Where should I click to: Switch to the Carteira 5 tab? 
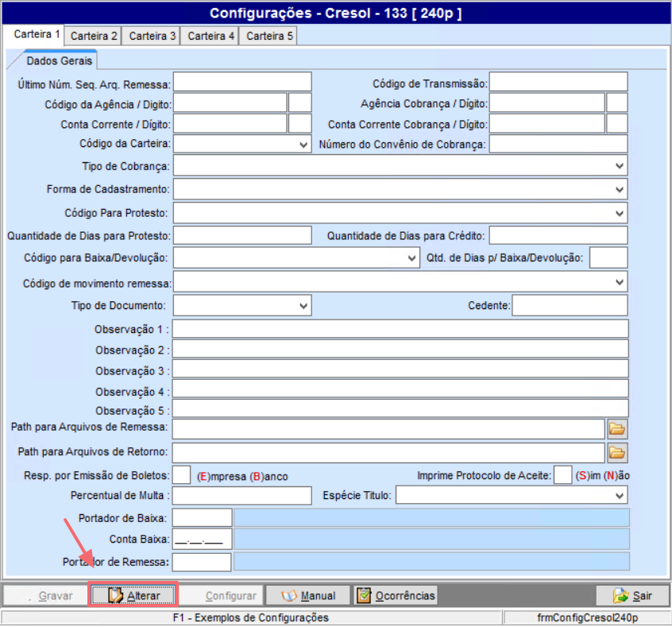(268, 36)
